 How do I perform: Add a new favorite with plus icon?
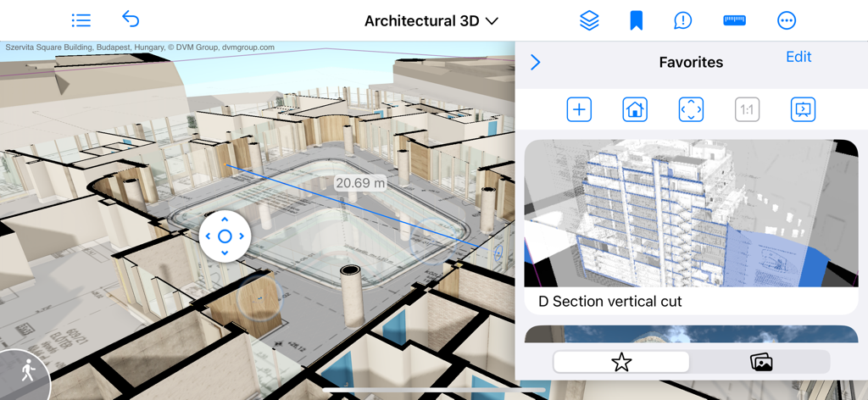coord(579,109)
